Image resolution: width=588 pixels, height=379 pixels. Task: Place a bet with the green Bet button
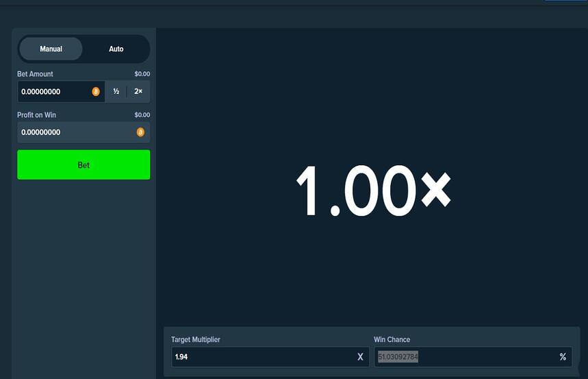coord(84,164)
